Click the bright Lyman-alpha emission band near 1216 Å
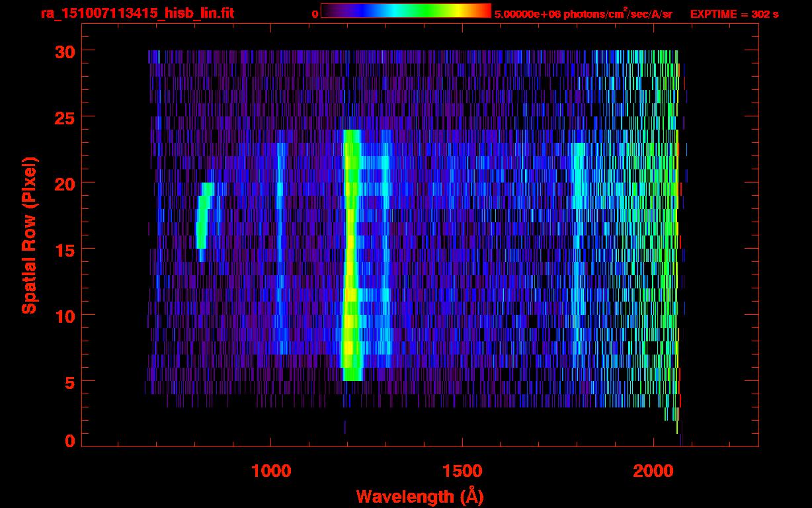Viewport: 812px width, 508px height. 352,255
